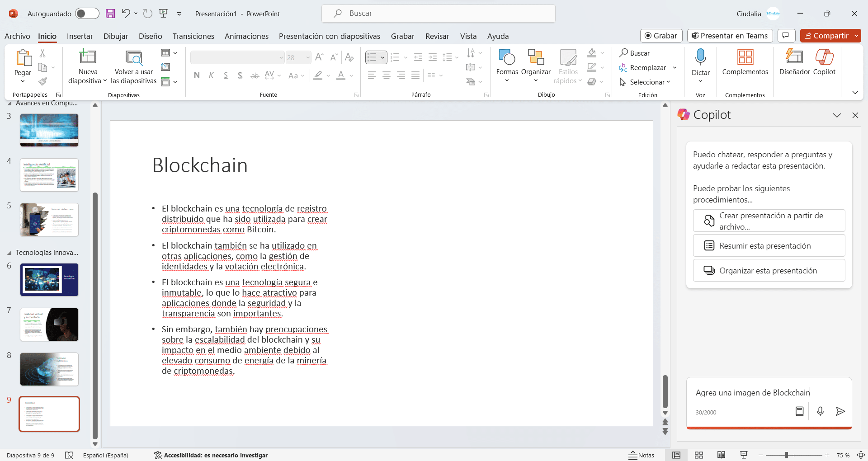Viewport: 868px width, 461px height.
Task: Switch to the Diseño tab
Action: pos(150,36)
